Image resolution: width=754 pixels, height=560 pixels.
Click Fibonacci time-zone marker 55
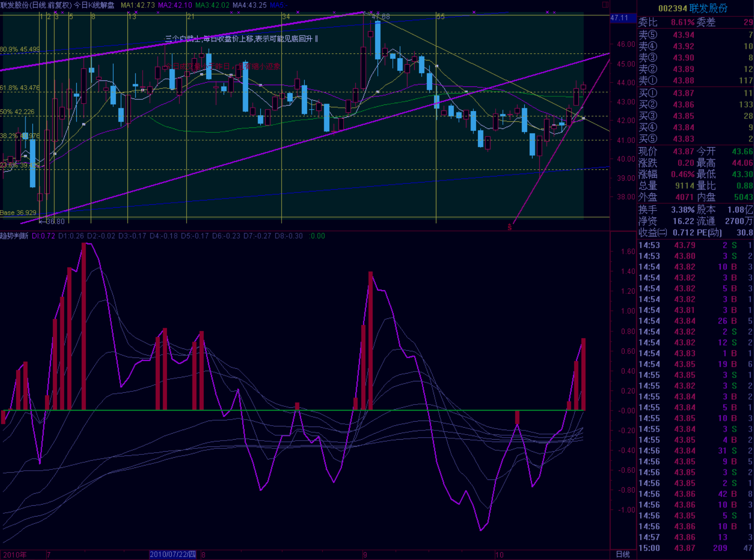coord(441,17)
